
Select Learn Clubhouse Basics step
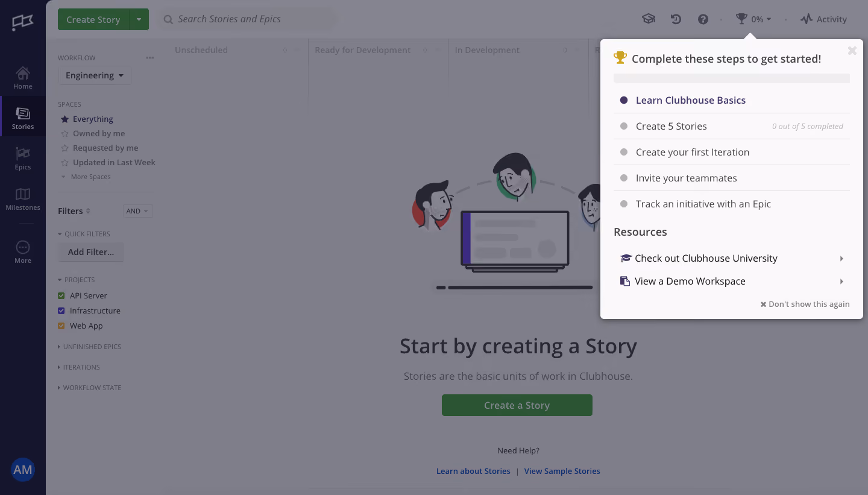[x=732, y=101]
